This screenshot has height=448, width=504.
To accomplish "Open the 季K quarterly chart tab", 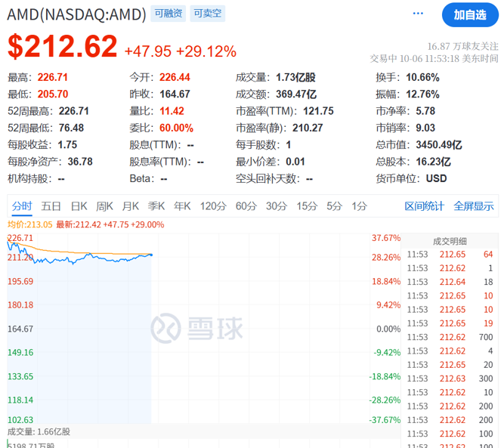I will click(x=156, y=206).
